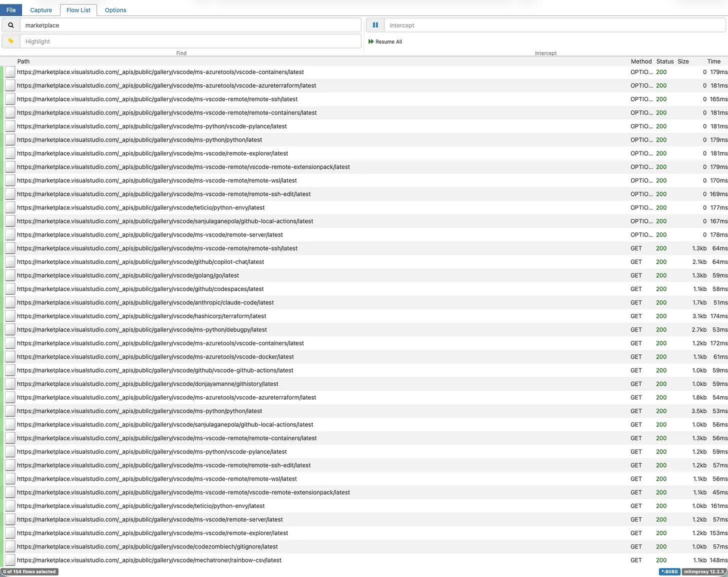Click the magnifier search icon beside marketplace filter
Viewport: 728px width, 577px height.
[x=11, y=25]
